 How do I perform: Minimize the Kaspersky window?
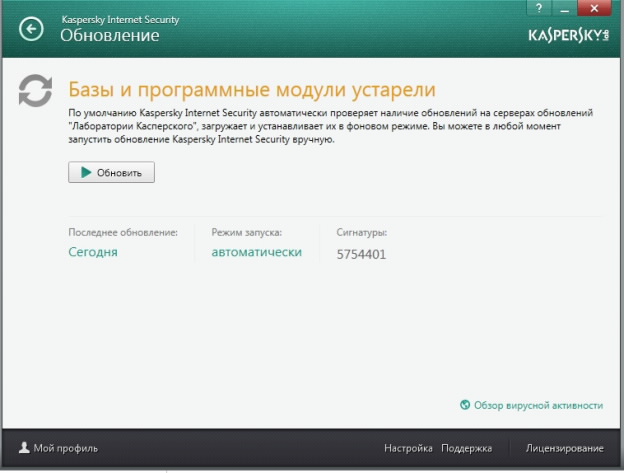564,8
